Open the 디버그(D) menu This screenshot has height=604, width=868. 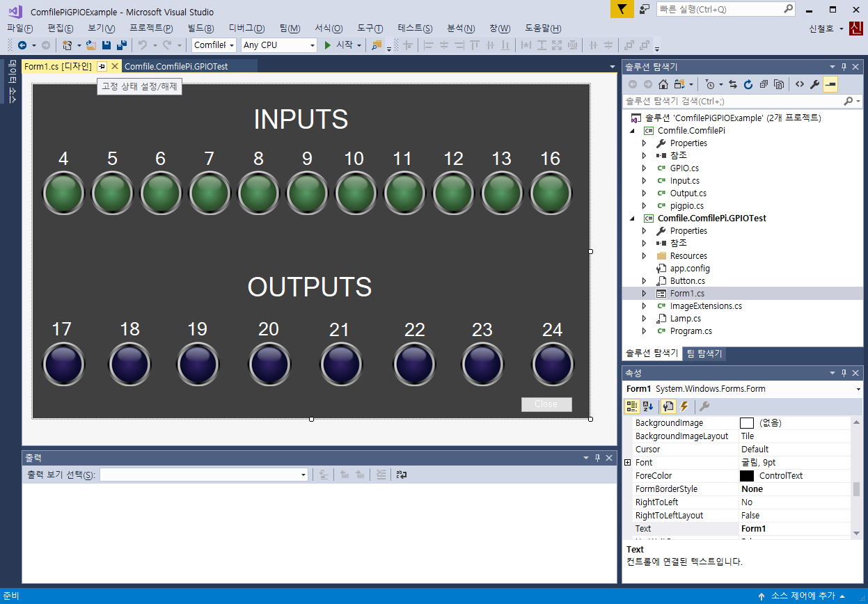(246, 28)
